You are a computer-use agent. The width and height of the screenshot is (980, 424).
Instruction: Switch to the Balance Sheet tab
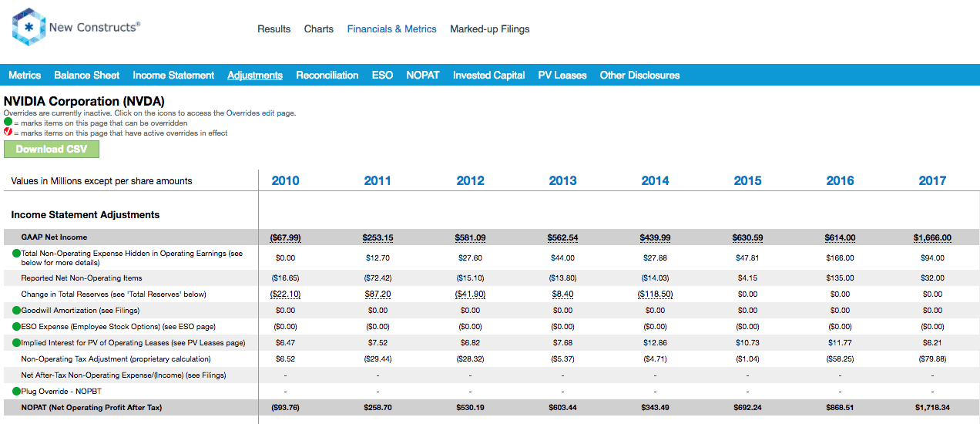pyautogui.click(x=87, y=76)
